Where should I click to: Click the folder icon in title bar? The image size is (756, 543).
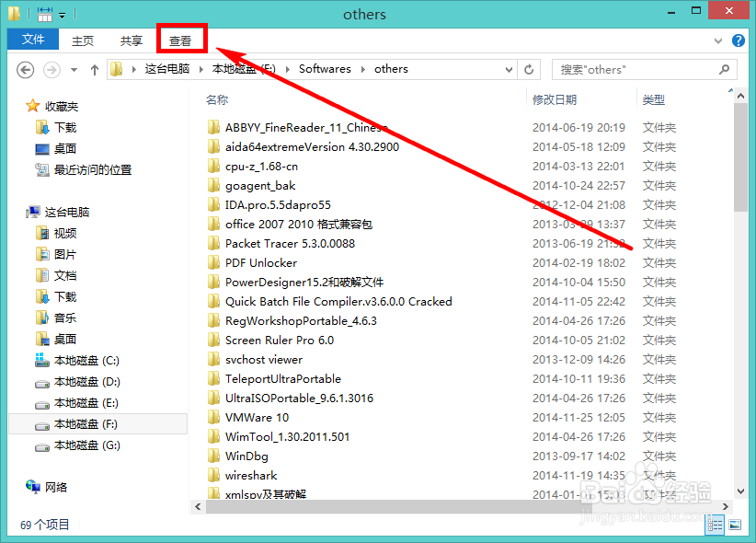coord(14,14)
